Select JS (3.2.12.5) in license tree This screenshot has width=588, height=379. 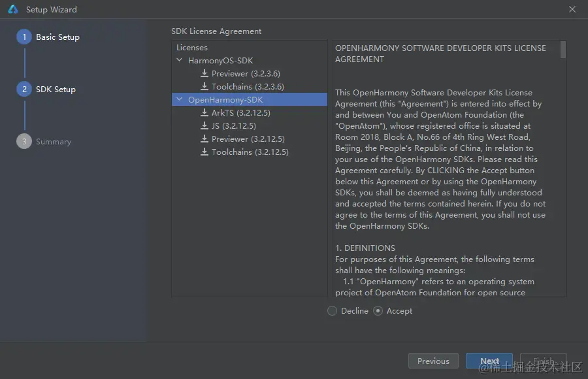[x=234, y=125]
